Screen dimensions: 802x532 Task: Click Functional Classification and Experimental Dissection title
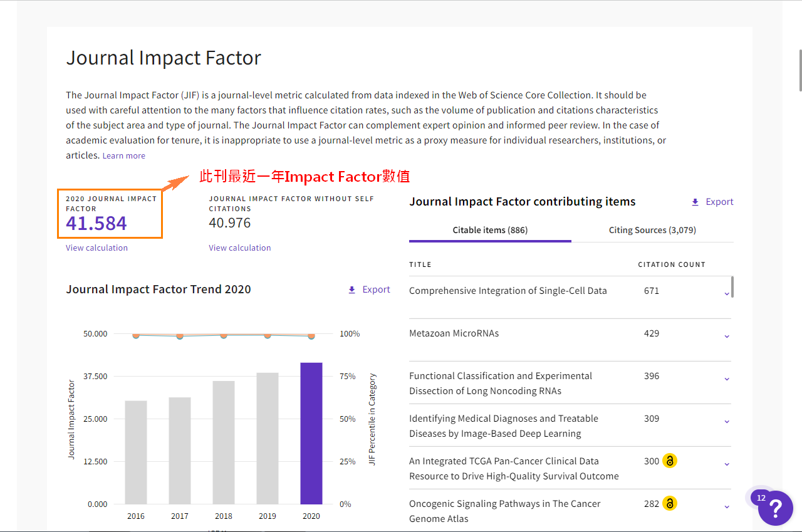[x=501, y=383]
